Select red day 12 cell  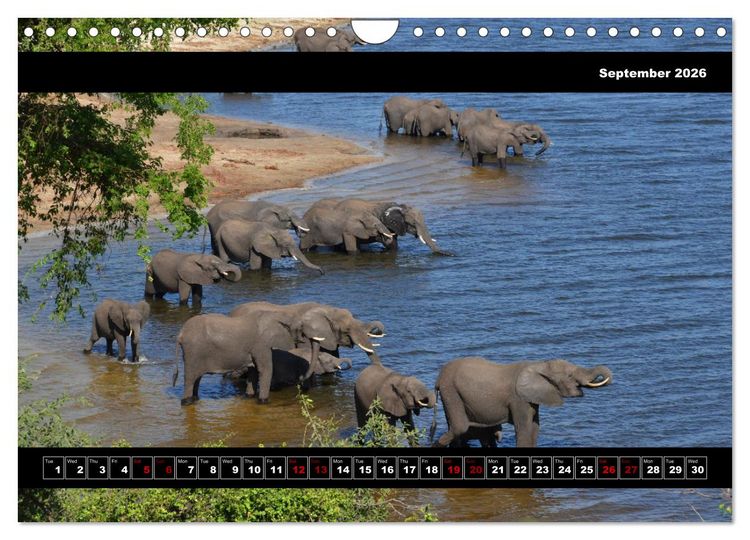tap(297, 468)
